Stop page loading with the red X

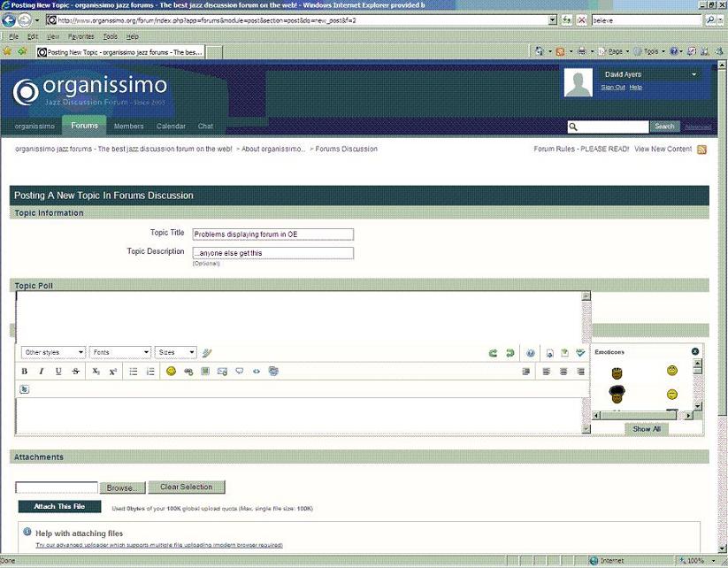(x=581, y=20)
